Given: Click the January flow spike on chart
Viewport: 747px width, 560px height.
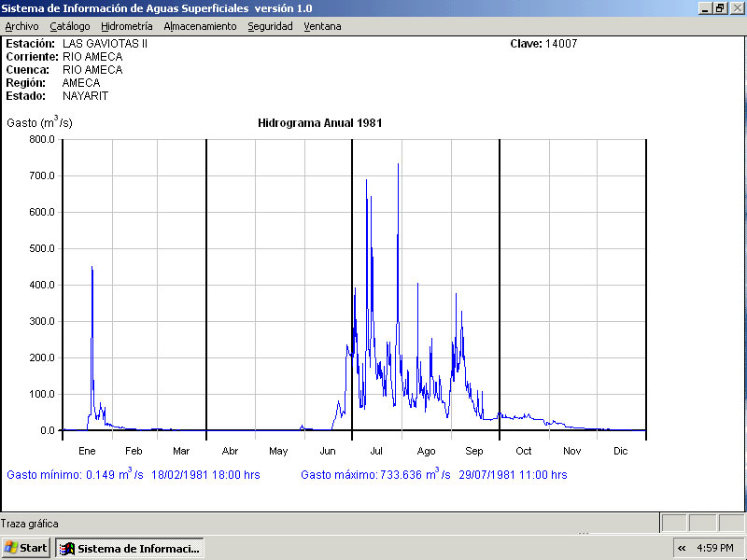Looking at the screenshot, I should (92, 269).
